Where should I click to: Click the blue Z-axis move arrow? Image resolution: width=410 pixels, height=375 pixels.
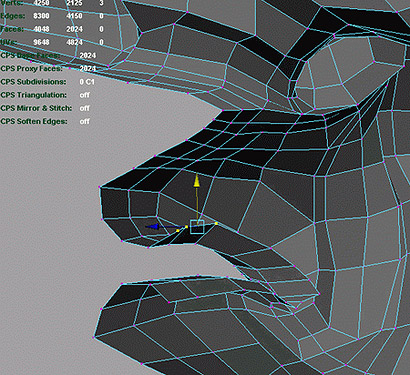[x=152, y=227]
